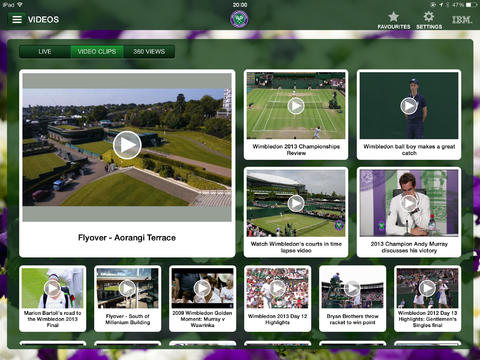Viewport: 480px width, 360px height.
Task: Play the courts time lapse video
Action: [296, 203]
